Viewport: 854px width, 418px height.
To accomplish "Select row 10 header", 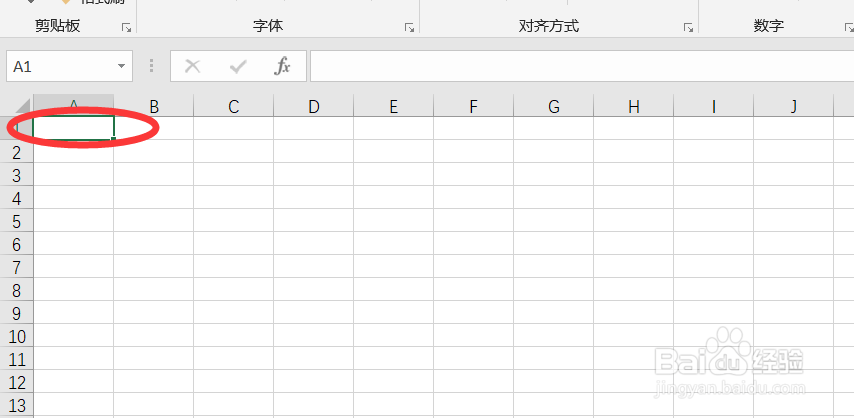I will [17, 336].
